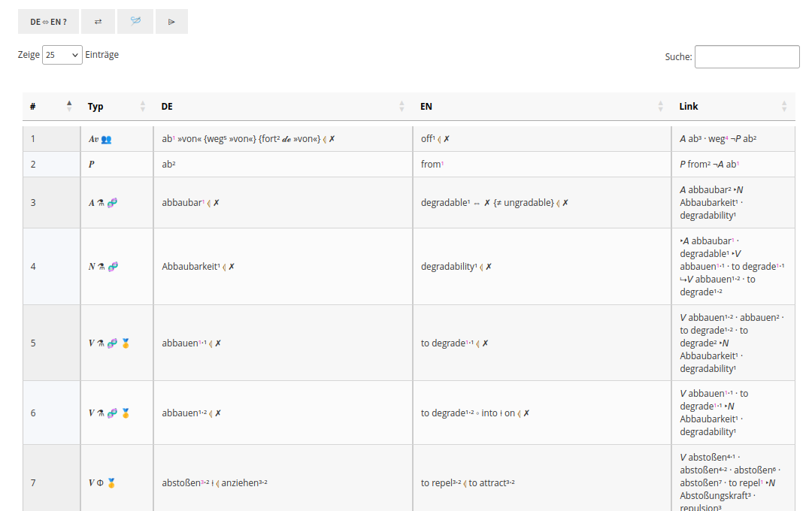The height and width of the screenshot is (511, 812).
Task: Click the DE ⇔ EN ? button
Action: tap(48, 22)
